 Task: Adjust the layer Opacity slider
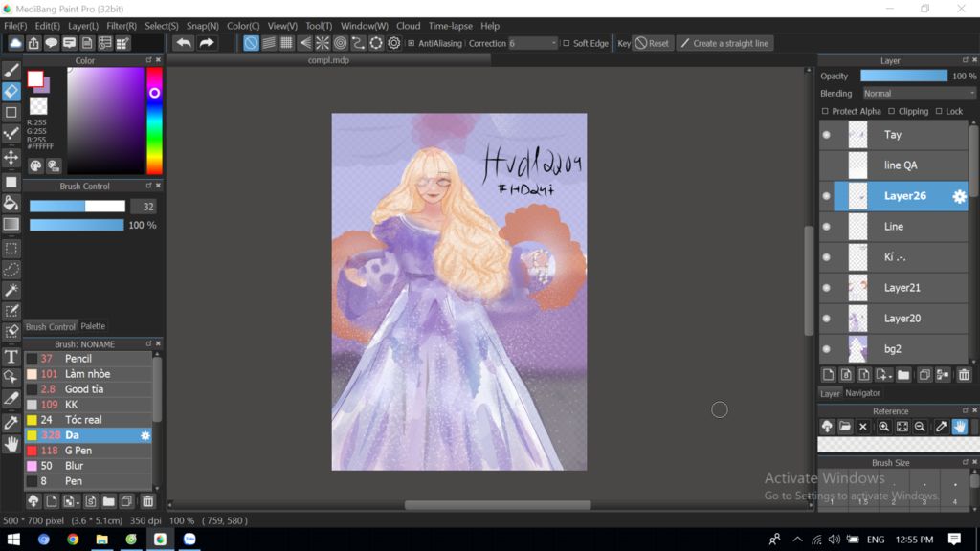point(903,76)
